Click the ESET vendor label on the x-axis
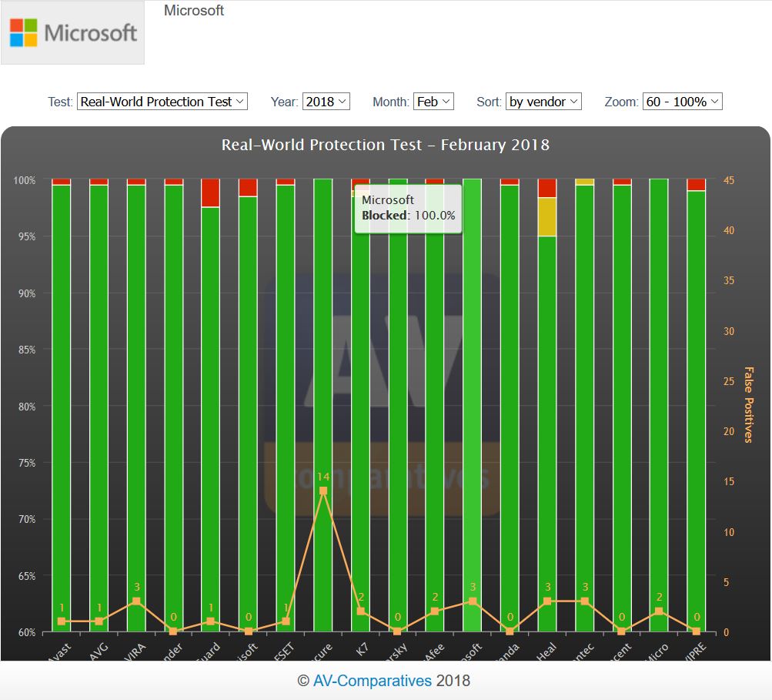This screenshot has width=772, height=700. 284,651
